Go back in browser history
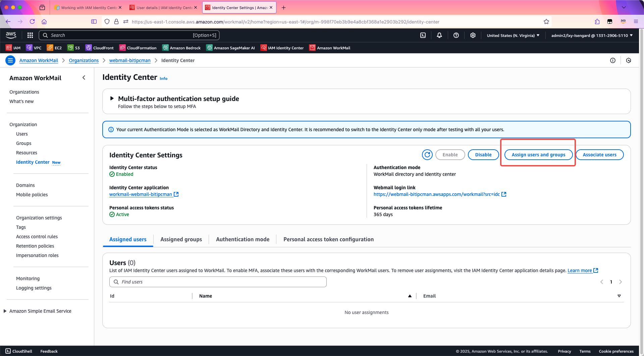 [x=8, y=21]
